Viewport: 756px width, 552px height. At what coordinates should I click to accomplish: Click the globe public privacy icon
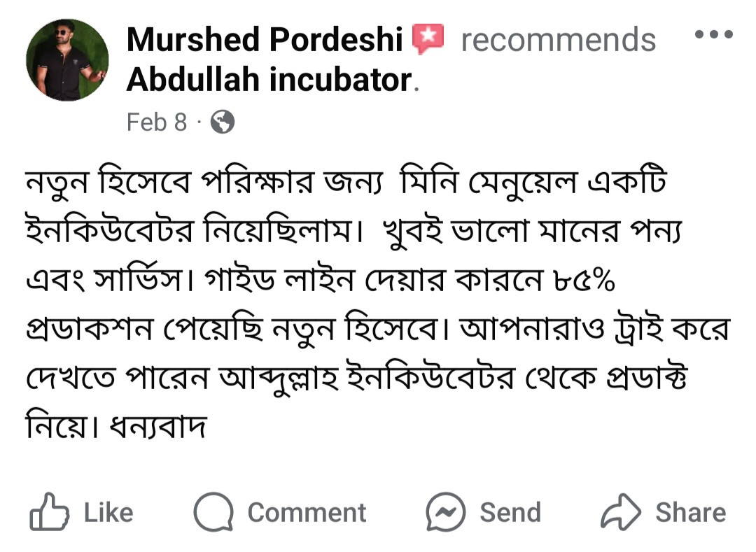click(222, 122)
